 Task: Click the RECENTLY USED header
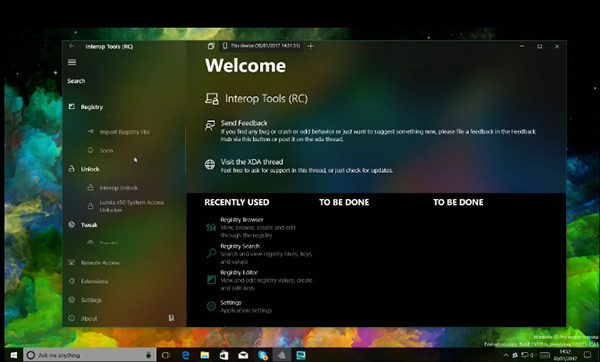237,202
